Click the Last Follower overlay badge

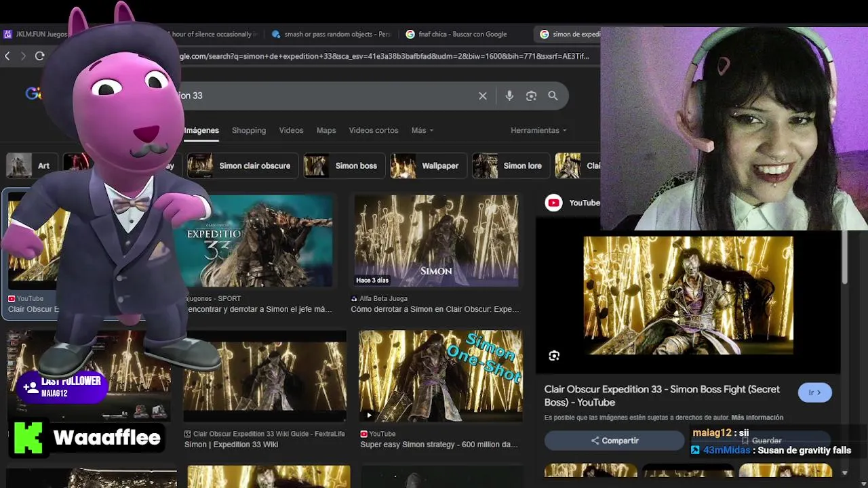click(x=63, y=387)
